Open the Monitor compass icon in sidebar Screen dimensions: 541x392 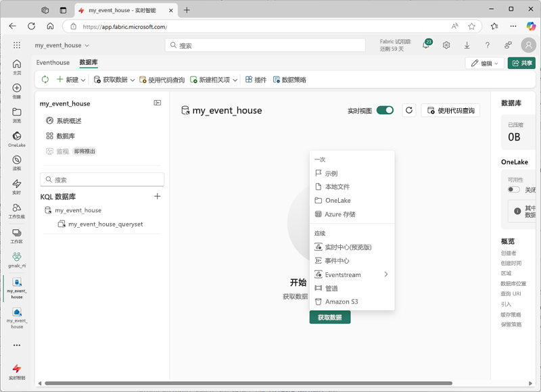coord(16,163)
